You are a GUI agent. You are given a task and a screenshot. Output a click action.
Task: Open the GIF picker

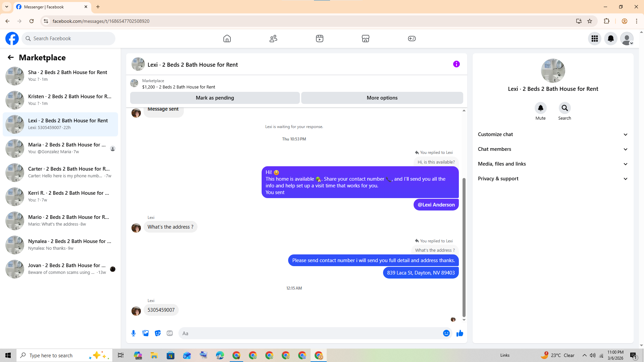(x=170, y=333)
